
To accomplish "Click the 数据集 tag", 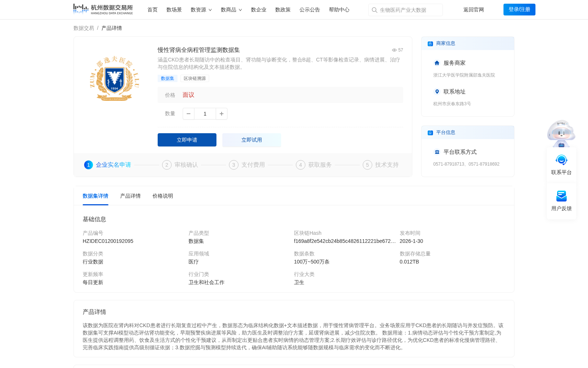I will click(168, 78).
